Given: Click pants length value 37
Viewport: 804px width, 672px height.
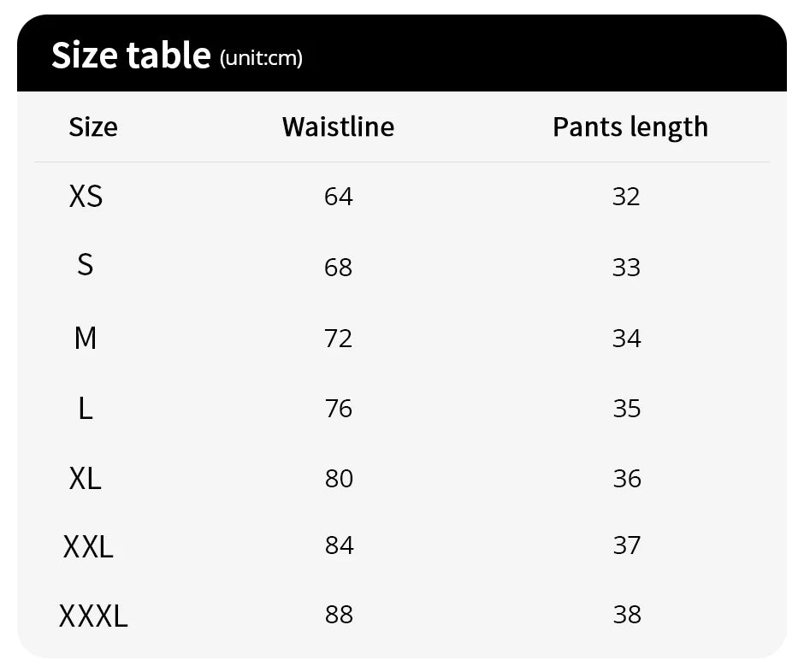Looking at the screenshot, I should [626, 545].
